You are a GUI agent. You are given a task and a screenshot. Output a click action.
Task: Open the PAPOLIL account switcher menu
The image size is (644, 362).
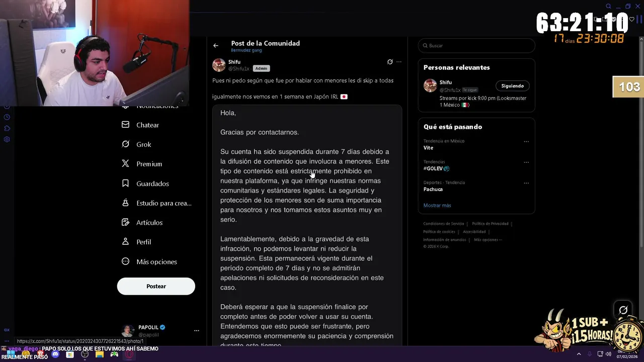pos(197,331)
